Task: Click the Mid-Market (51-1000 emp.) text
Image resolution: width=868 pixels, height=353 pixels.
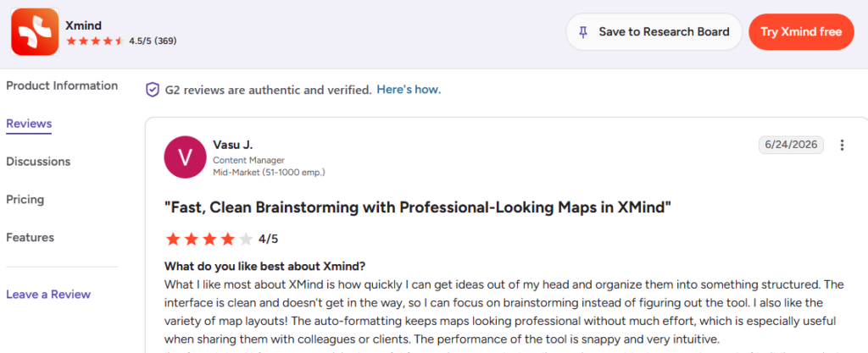Action: [x=269, y=173]
